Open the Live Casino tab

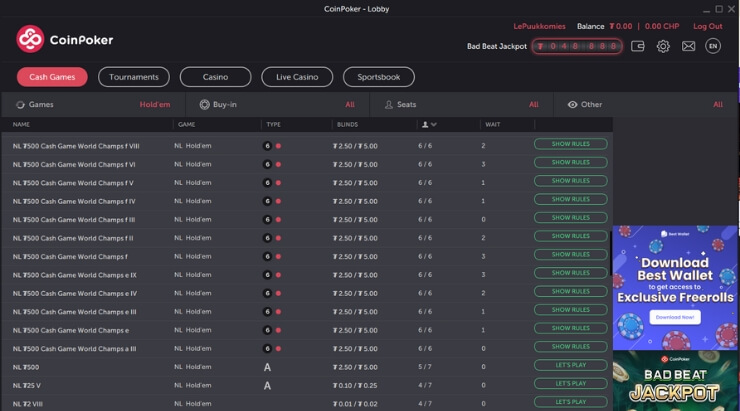(297, 77)
